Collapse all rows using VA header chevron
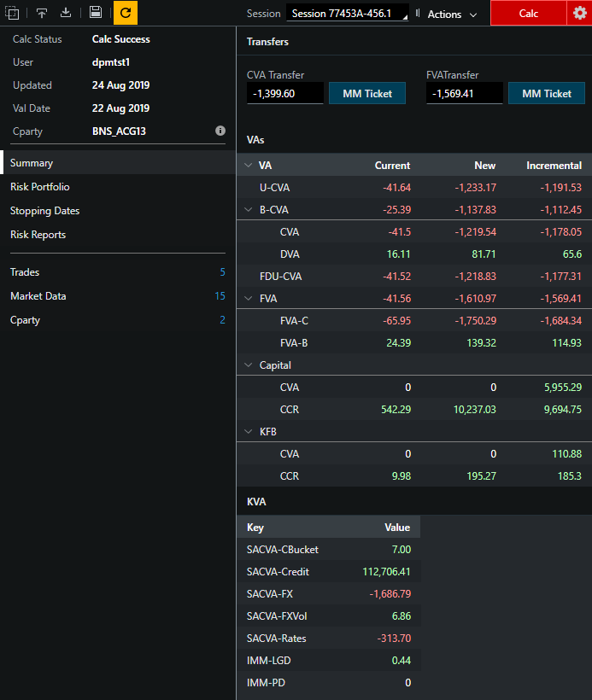 [x=249, y=166]
